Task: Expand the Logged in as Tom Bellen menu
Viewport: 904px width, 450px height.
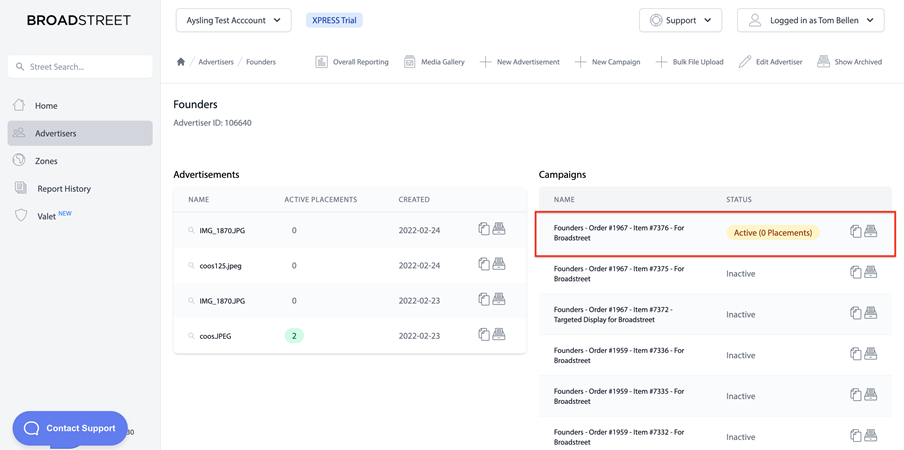Action: coord(811,20)
